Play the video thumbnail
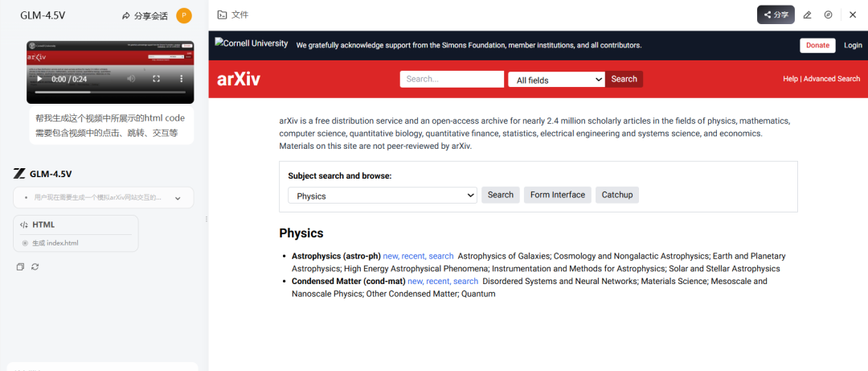This screenshot has width=868, height=371. click(x=39, y=80)
